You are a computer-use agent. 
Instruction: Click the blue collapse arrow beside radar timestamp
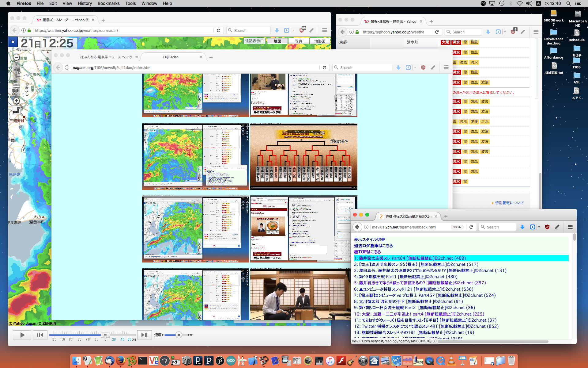click(x=13, y=41)
